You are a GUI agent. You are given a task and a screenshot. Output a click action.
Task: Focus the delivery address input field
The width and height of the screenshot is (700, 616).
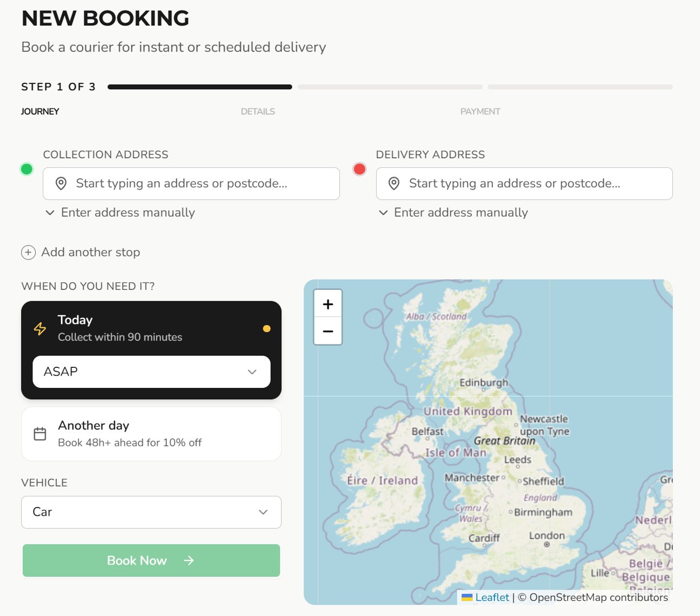[x=531, y=184]
